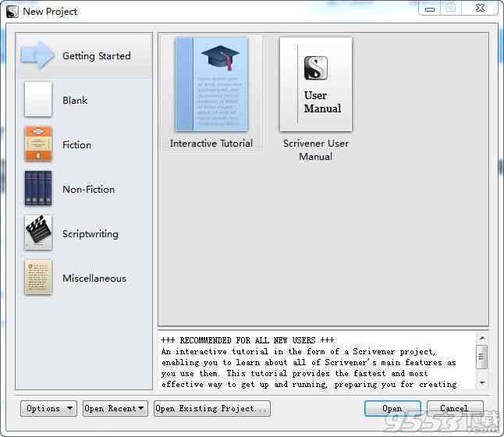Click the Blank template page icon
This screenshot has width=504, height=437.
38,99
